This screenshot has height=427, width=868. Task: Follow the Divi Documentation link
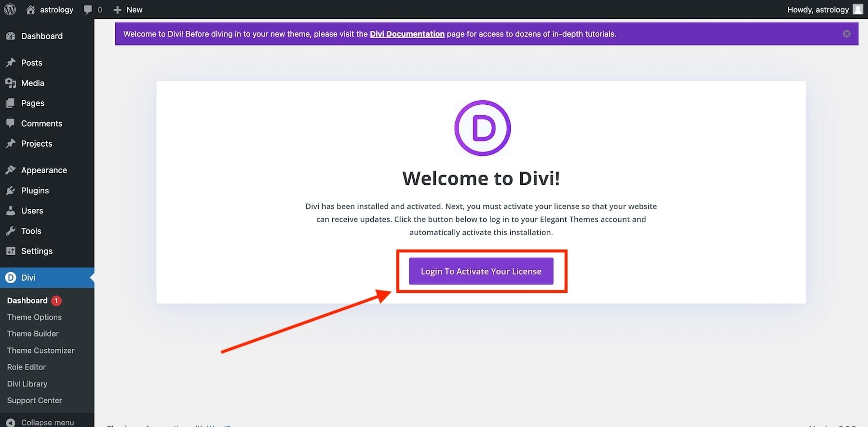[x=407, y=34]
